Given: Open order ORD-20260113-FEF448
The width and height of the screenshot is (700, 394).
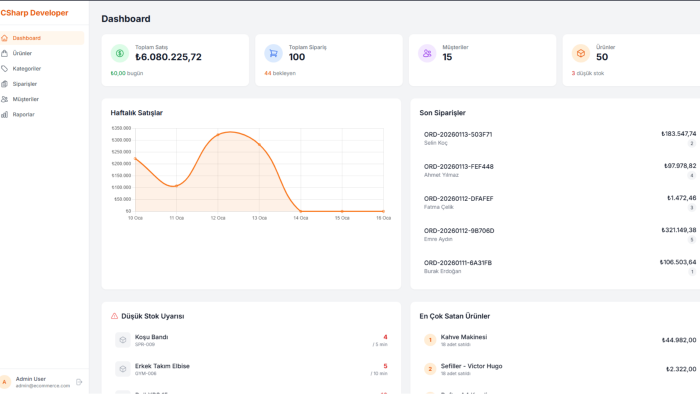Looking at the screenshot, I should pos(458,166).
